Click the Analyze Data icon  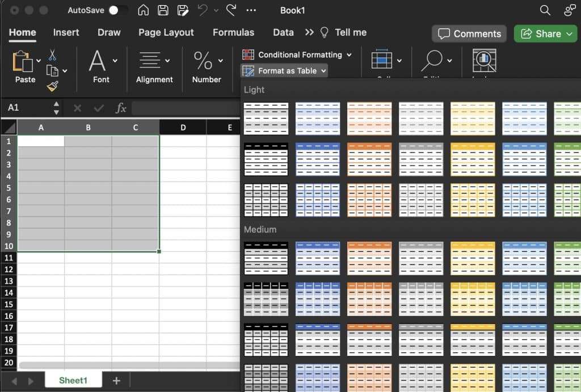[483, 60]
